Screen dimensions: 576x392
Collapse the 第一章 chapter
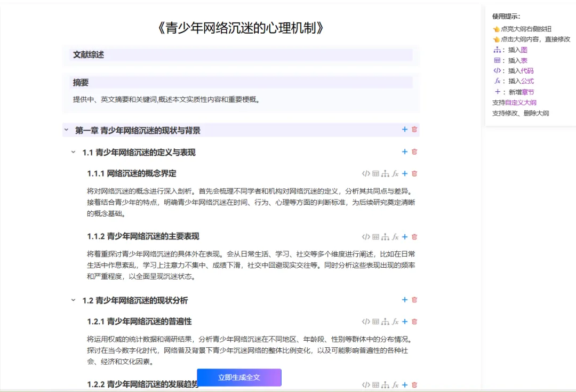(67, 130)
